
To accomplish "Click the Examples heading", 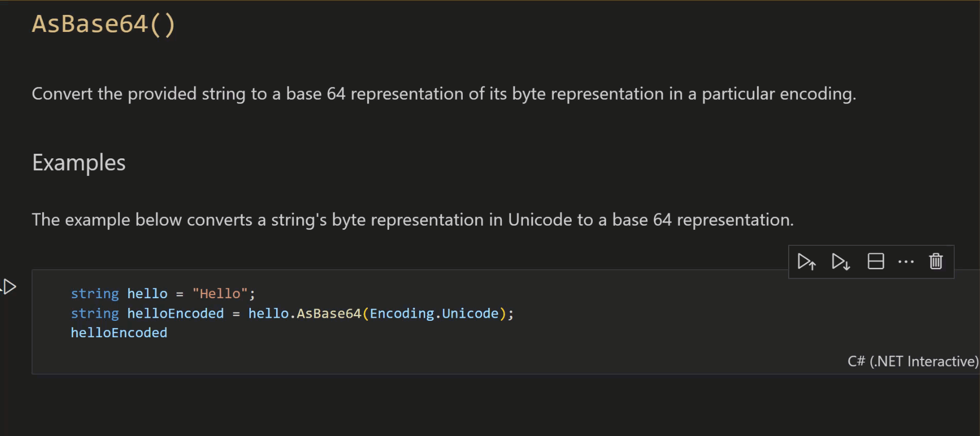I will click(79, 162).
